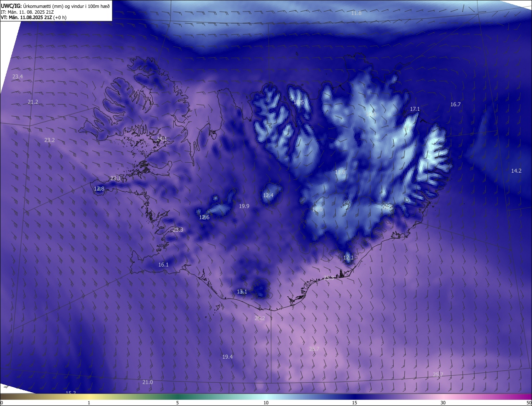Click the 30 tick on the color scale
The image size is (532, 406).
pos(443,403)
